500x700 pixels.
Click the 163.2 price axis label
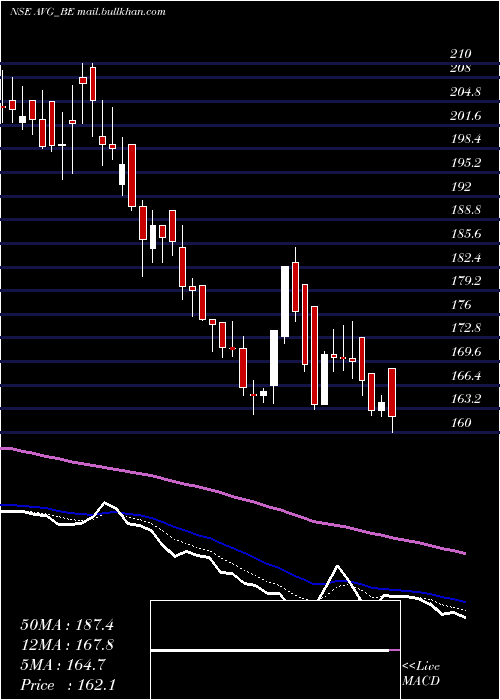(x=465, y=398)
